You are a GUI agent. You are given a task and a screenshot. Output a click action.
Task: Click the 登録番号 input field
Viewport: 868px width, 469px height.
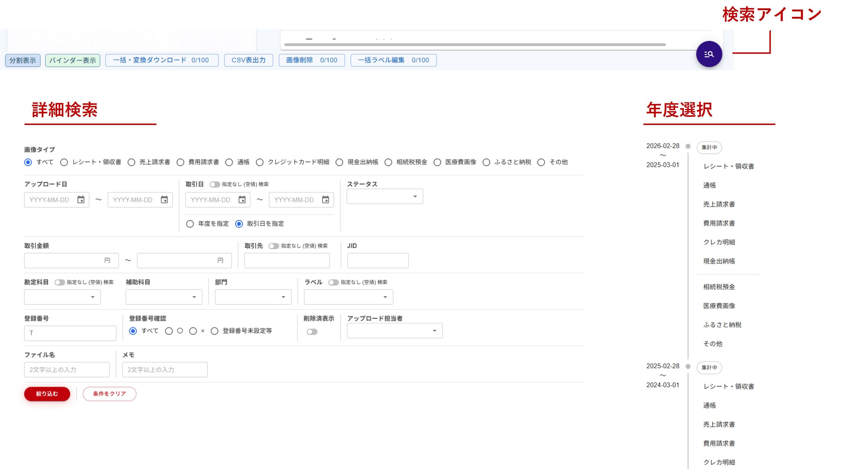coord(70,333)
